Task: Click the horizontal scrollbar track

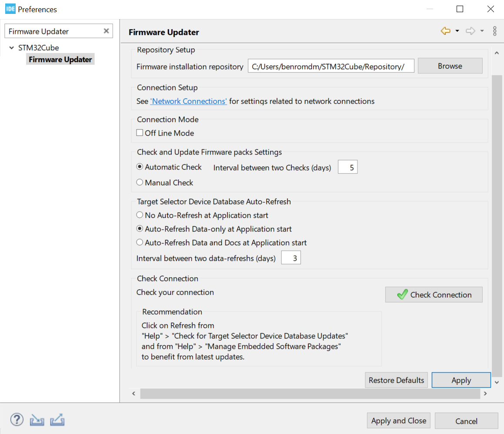Action: tap(309, 394)
